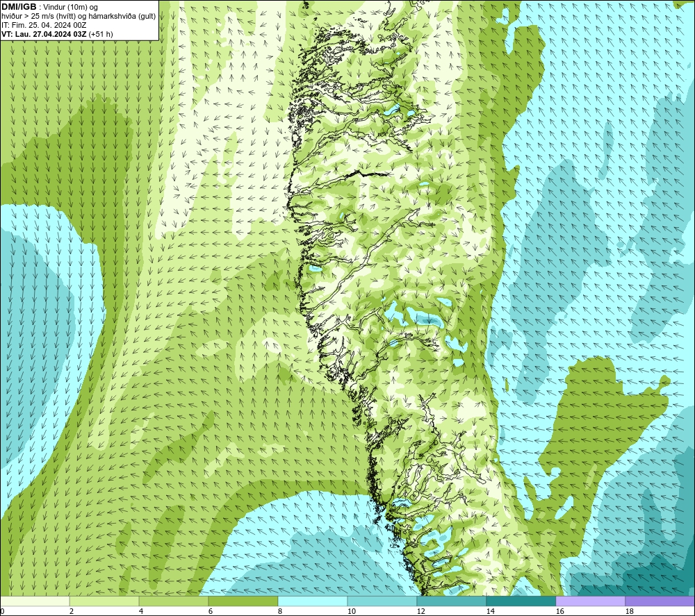Screen dimensions: 695x616
Task: Click the 'VT: Lau. 27.04.2024 03Z' valid time
Action: click(x=44, y=34)
